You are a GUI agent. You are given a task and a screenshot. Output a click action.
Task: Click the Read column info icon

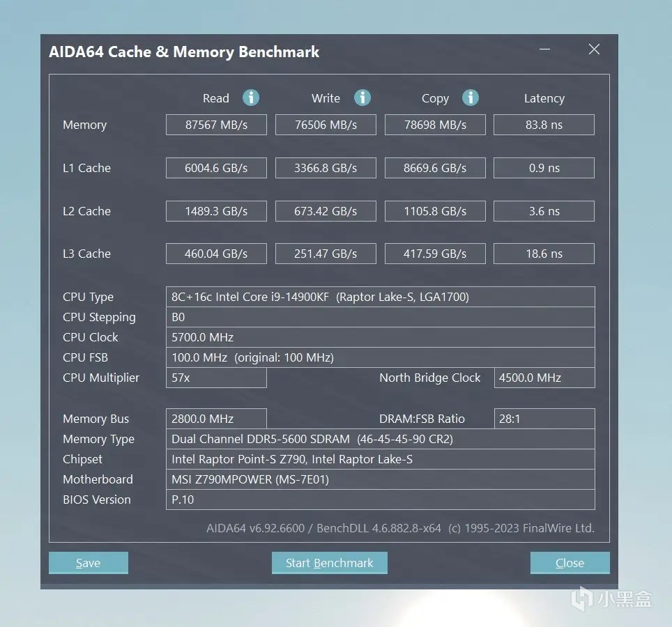[x=251, y=98]
